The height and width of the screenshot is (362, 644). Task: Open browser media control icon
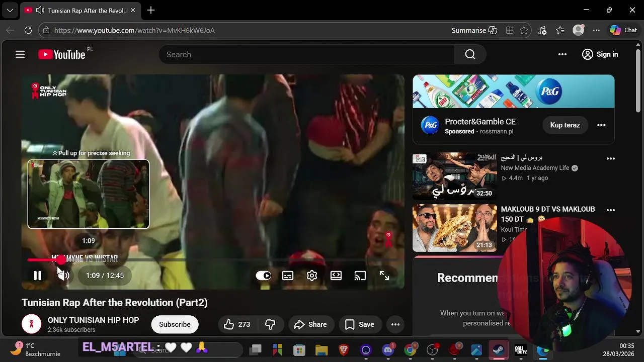[x=542, y=30]
